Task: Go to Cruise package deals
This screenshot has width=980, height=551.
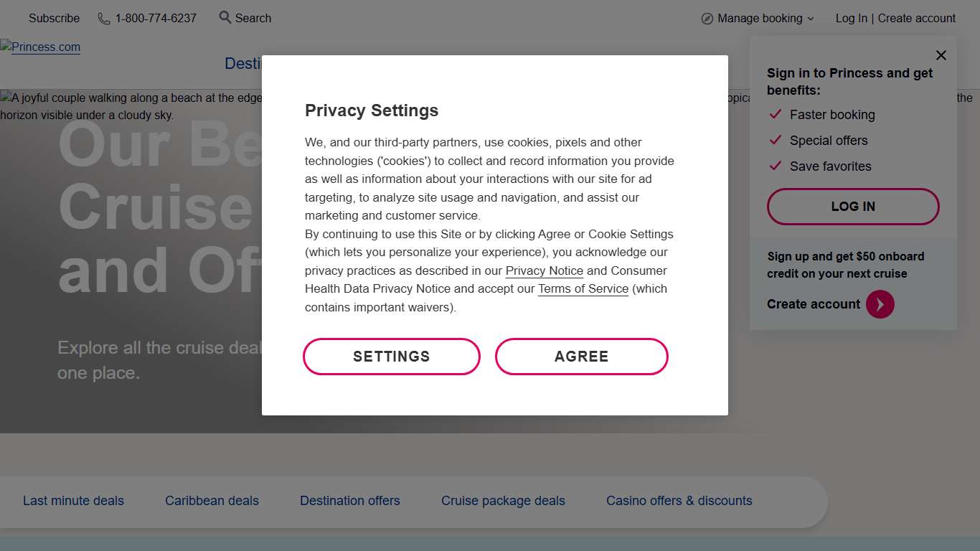Action: pyautogui.click(x=503, y=501)
